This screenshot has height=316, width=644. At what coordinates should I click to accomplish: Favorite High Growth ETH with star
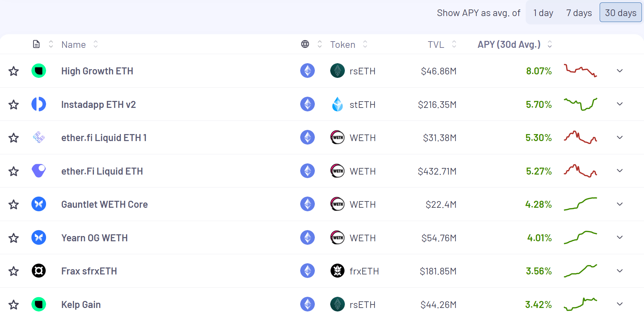tap(14, 71)
